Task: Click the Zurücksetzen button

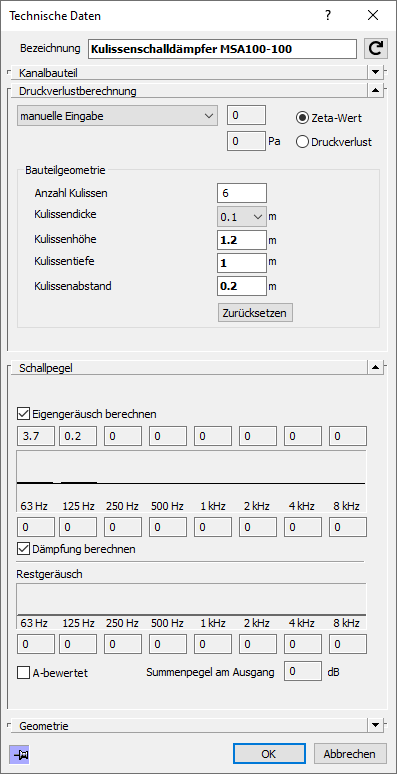Action: click(x=255, y=312)
